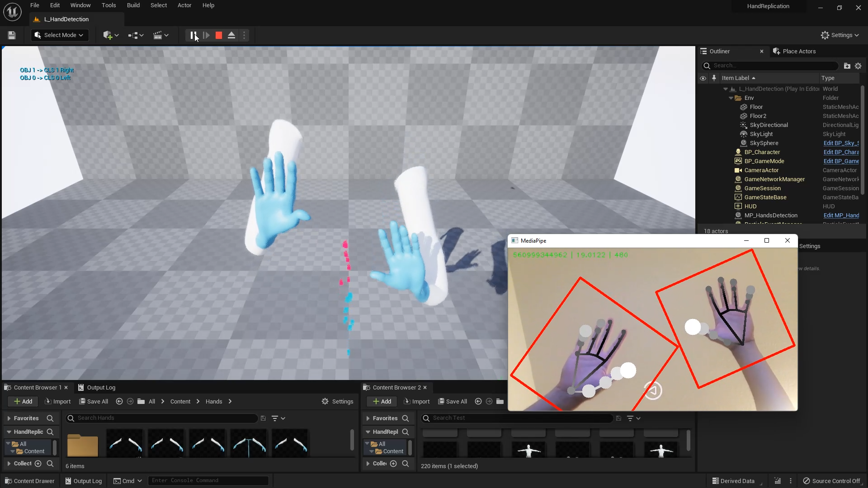
Task: Open the add content cube toolbar icon
Action: [x=108, y=35]
